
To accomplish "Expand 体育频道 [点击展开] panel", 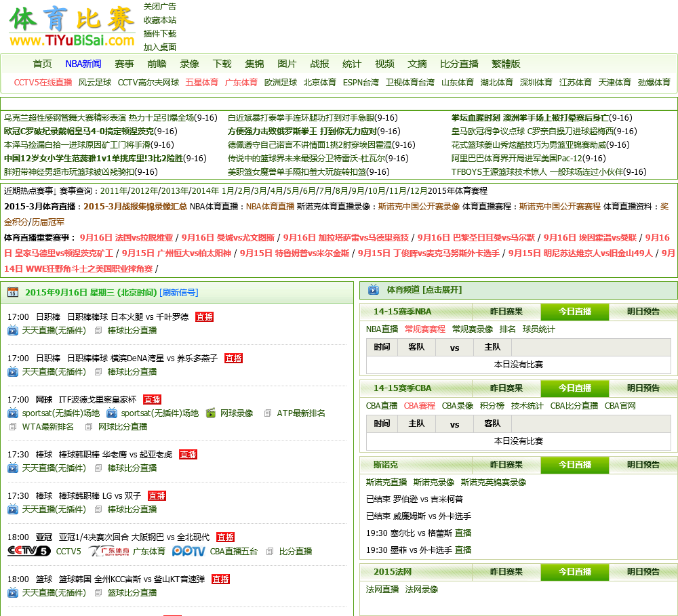I will click(x=424, y=289).
